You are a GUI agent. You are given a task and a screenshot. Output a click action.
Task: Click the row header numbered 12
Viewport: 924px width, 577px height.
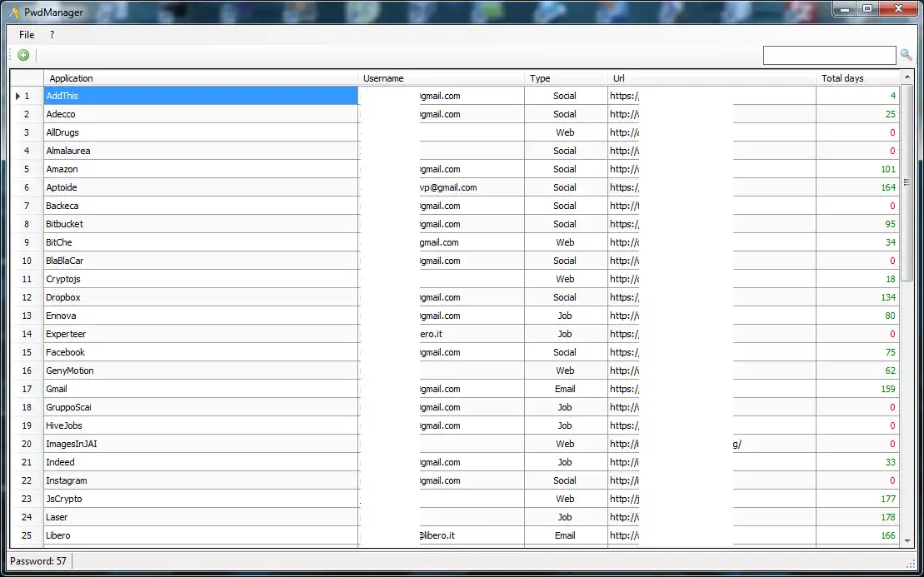point(27,297)
